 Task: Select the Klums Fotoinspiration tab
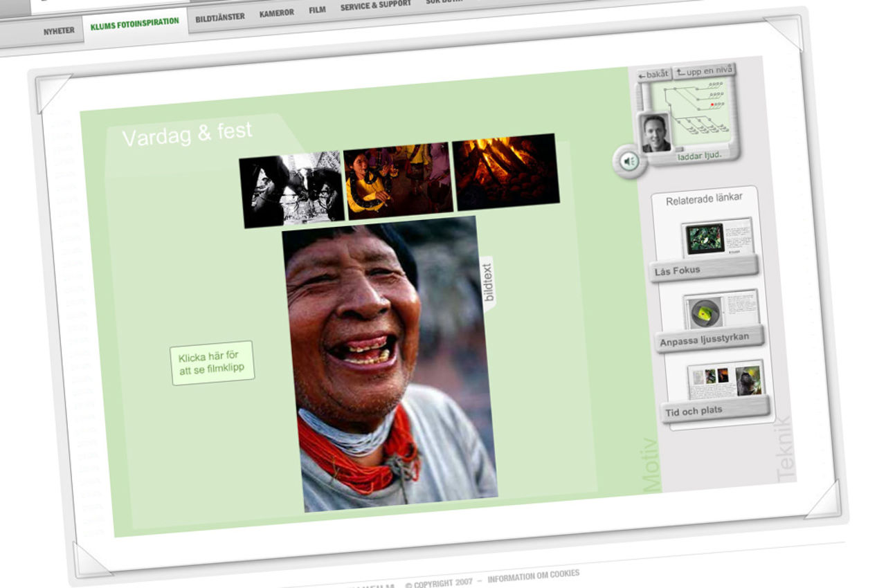pos(134,24)
